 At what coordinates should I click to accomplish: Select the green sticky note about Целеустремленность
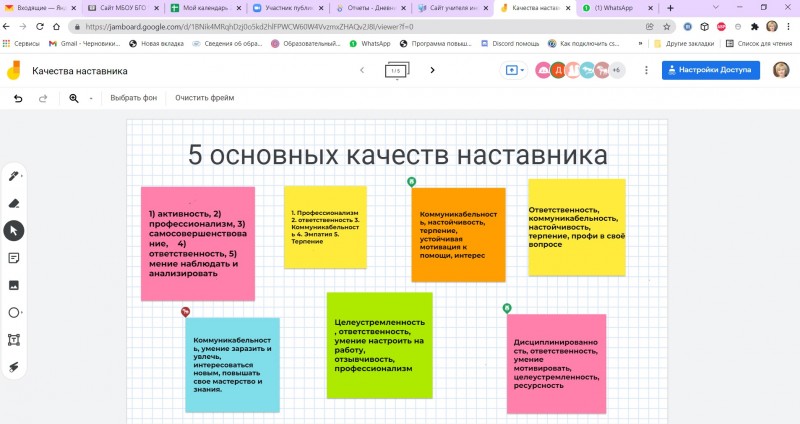[x=379, y=345]
